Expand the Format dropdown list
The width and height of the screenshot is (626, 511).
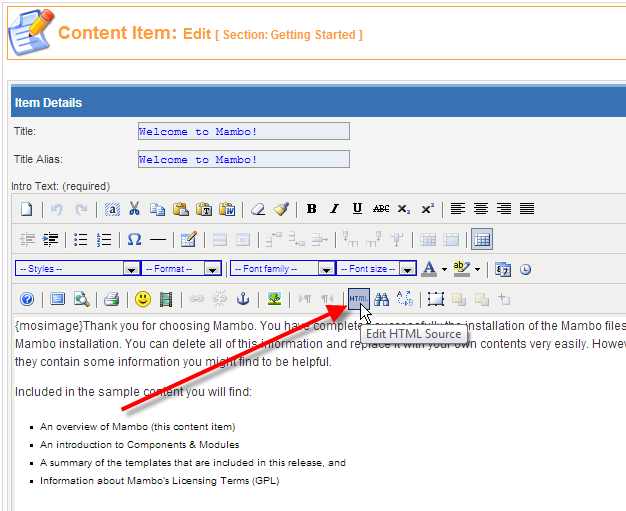coord(212,269)
